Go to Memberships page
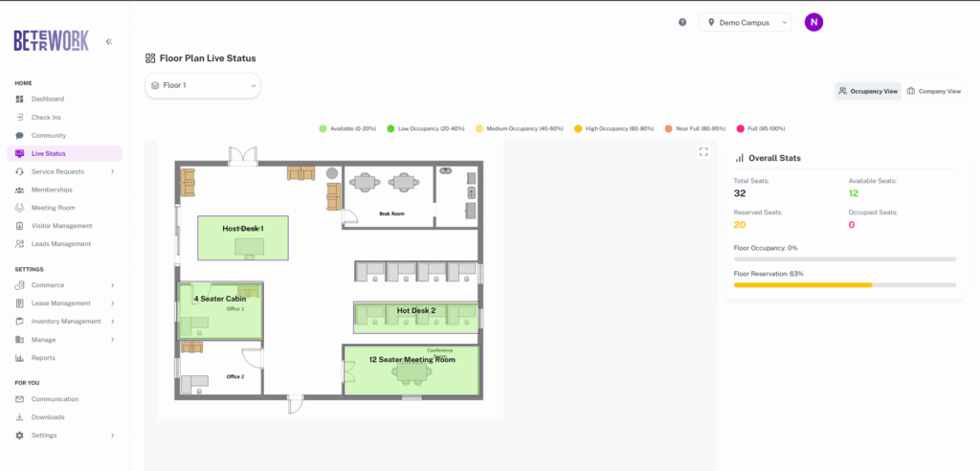This screenshot has width=980, height=471. tap(52, 190)
